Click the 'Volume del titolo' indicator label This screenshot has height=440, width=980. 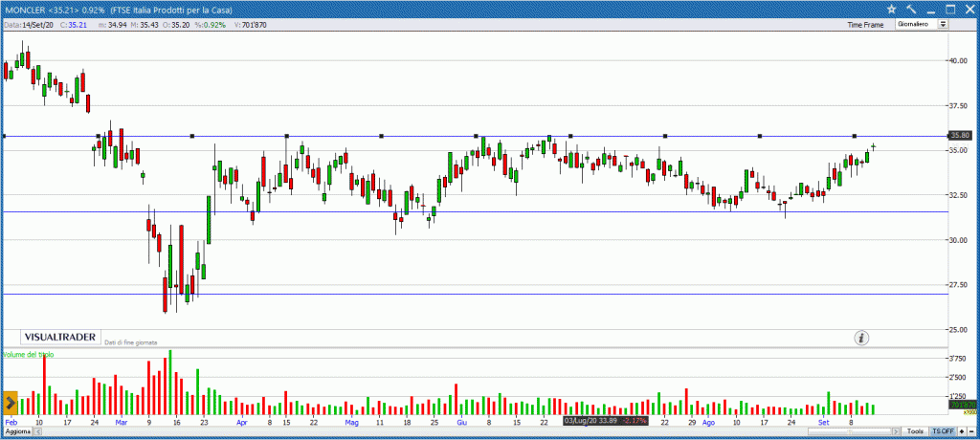(28, 354)
